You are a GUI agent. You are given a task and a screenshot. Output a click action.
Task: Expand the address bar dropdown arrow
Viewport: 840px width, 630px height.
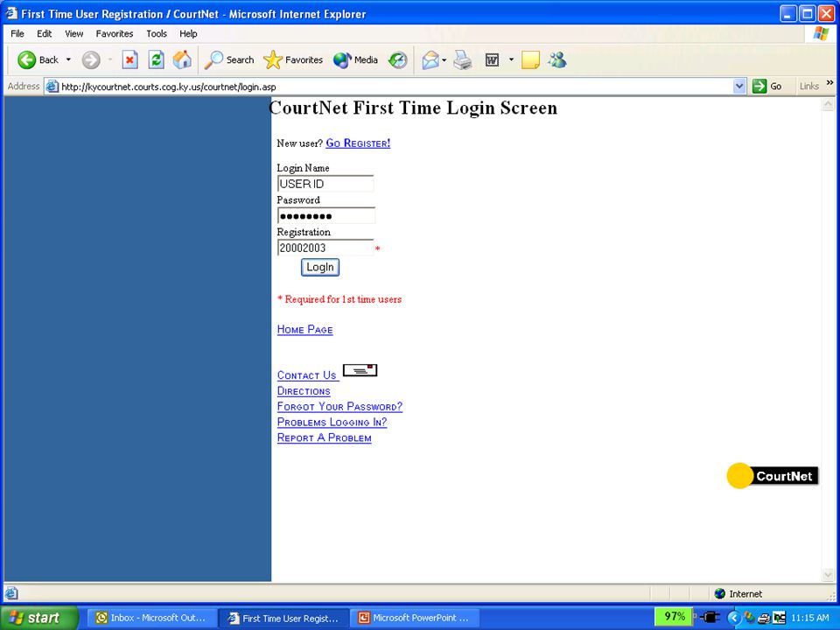click(x=739, y=87)
